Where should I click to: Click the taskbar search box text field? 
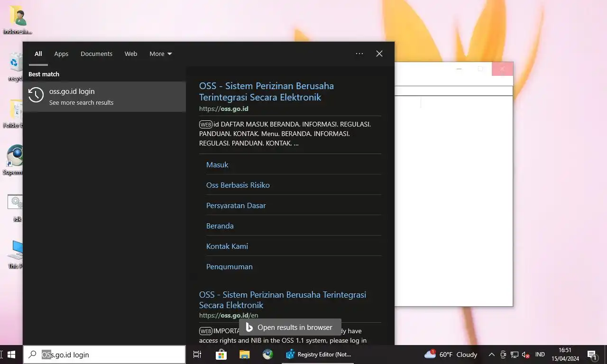(104, 355)
